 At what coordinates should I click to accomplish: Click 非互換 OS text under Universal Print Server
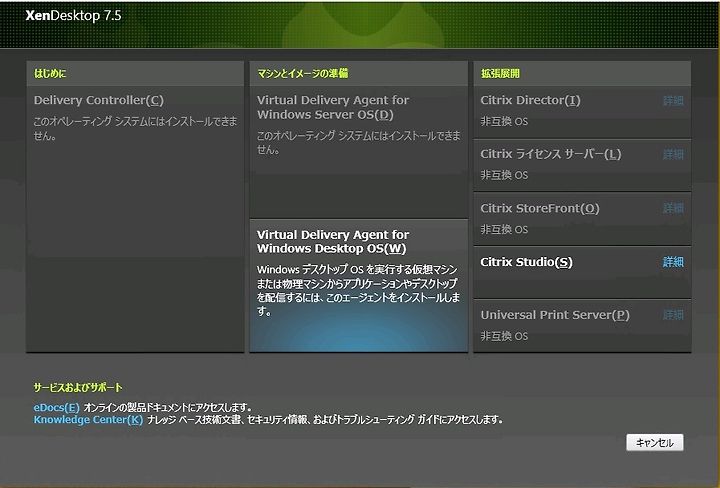[x=504, y=337]
